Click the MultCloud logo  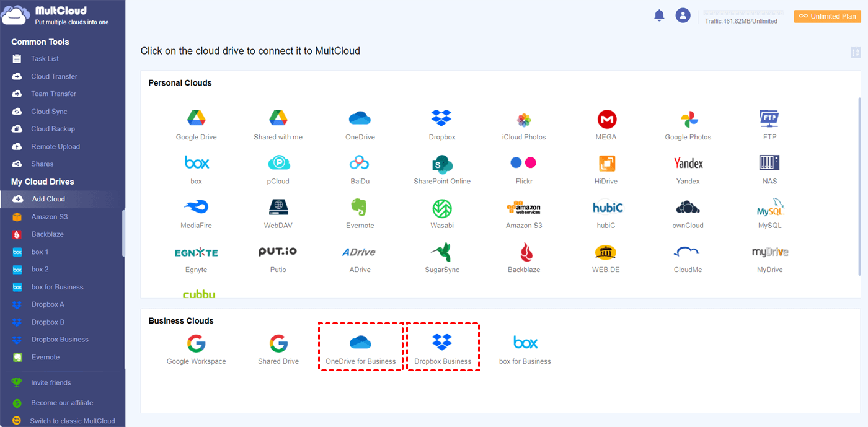tap(56, 15)
